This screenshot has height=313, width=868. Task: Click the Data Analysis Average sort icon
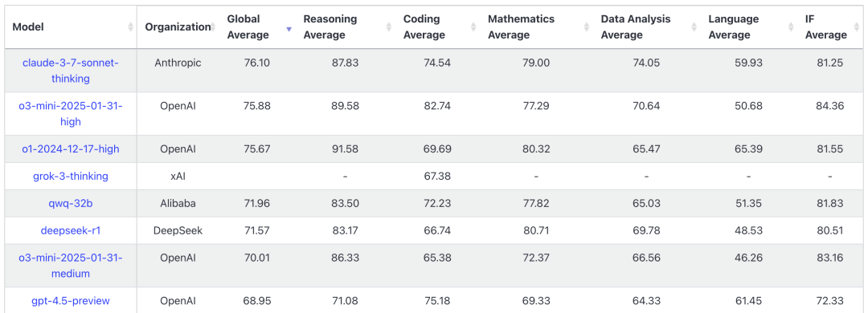[694, 26]
